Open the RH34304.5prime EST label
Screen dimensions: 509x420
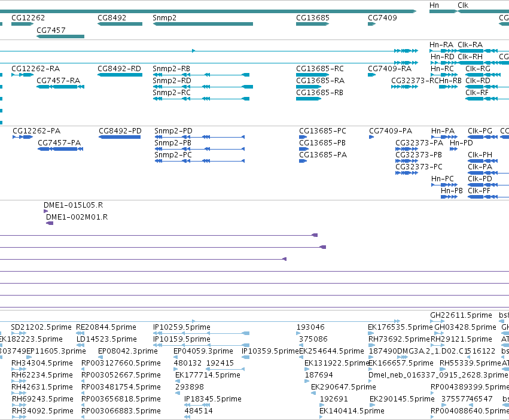click(x=42, y=363)
